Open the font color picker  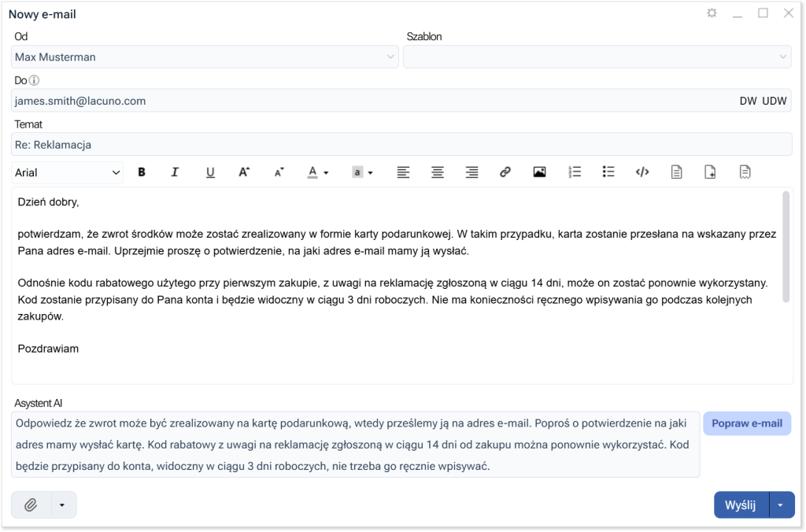[x=317, y=172]
